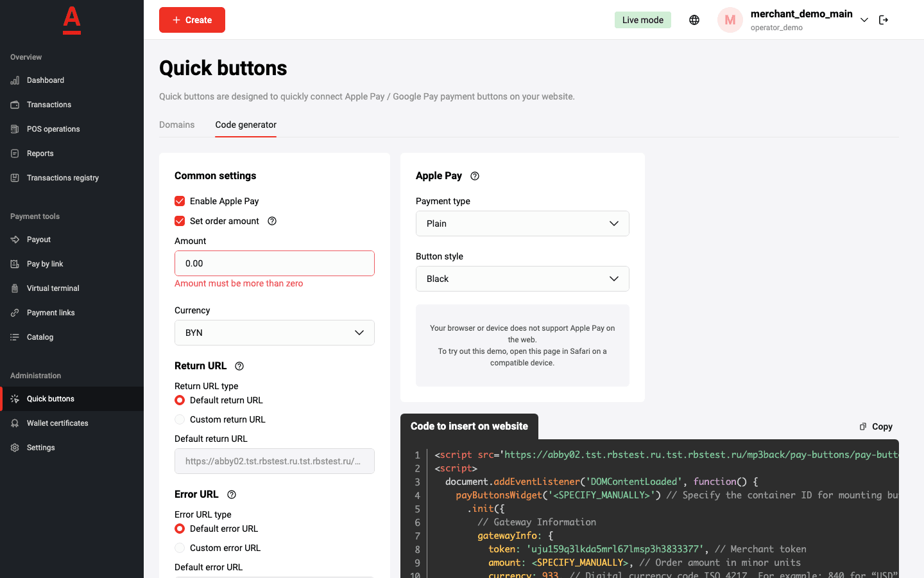Open the Payment type Plain dropdown
This screenshot has height=578, width=924.
coord(522,223)
